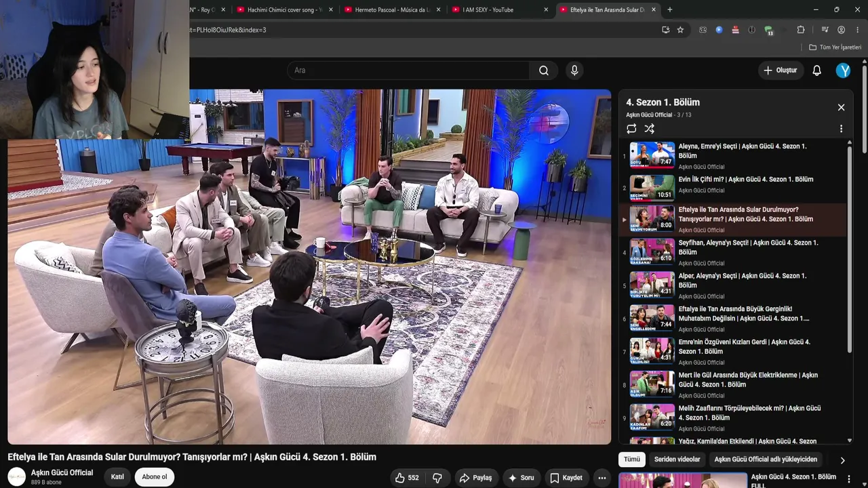
Task: Open a new browser tab
Action: point(670,9)
